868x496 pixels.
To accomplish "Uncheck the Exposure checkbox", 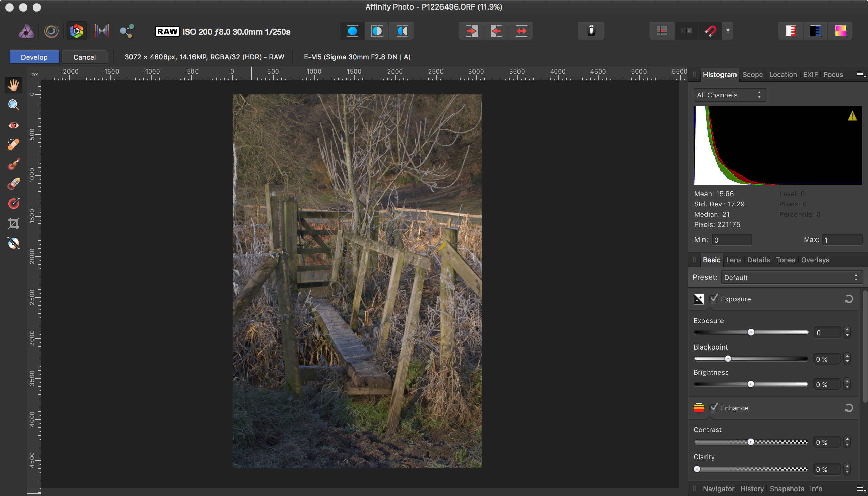I will pos(714,299).
